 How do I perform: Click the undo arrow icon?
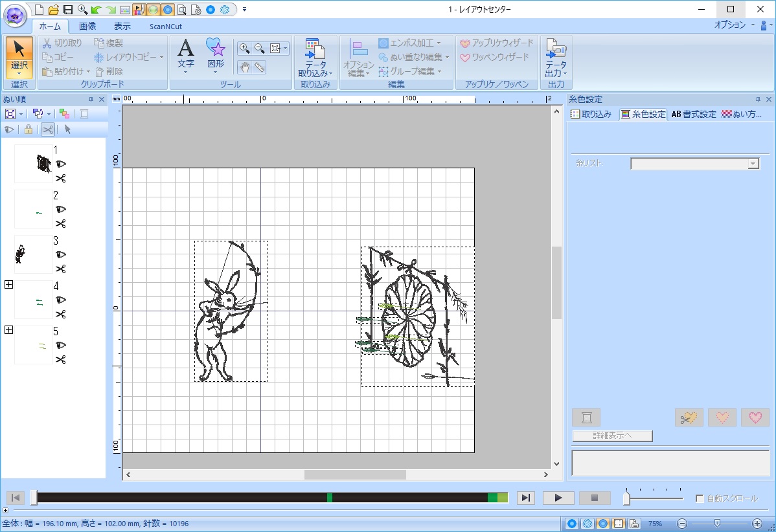pyautogui.click(x=96, y=10)
